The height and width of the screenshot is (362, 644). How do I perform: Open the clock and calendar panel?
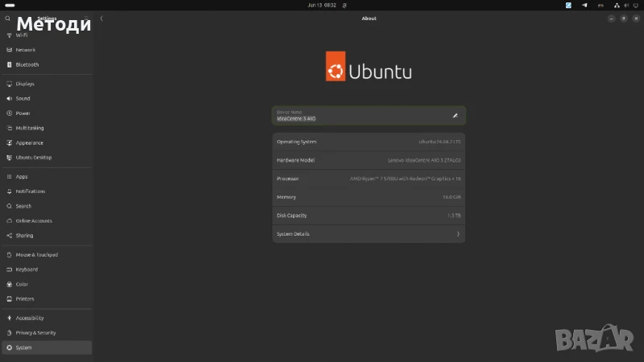click(322, 5)
